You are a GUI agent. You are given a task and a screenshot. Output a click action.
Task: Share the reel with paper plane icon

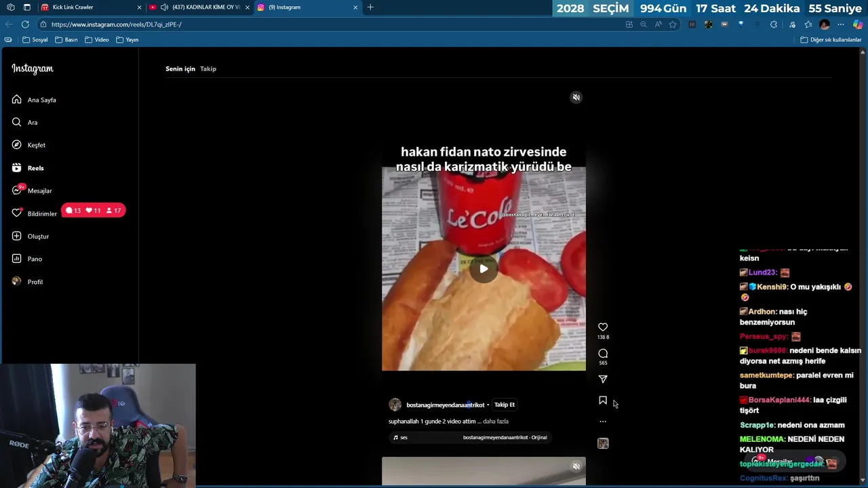(x=603, y=379)
